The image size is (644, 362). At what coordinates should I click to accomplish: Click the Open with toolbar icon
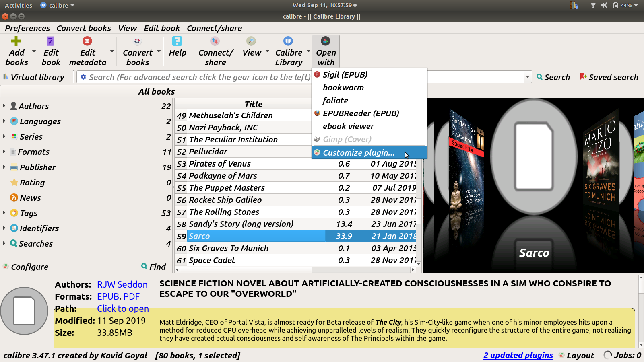[x=326, y=41]
